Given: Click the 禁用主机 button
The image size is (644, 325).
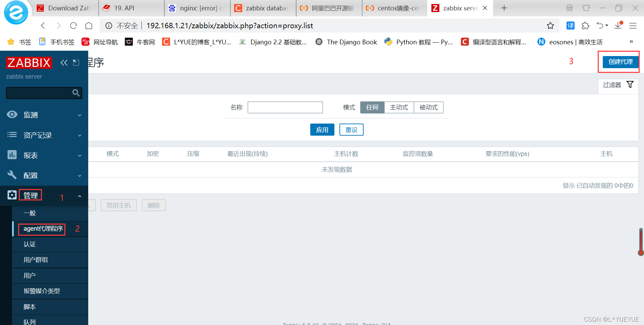Looking at the screenshot, I should [118, 205].
